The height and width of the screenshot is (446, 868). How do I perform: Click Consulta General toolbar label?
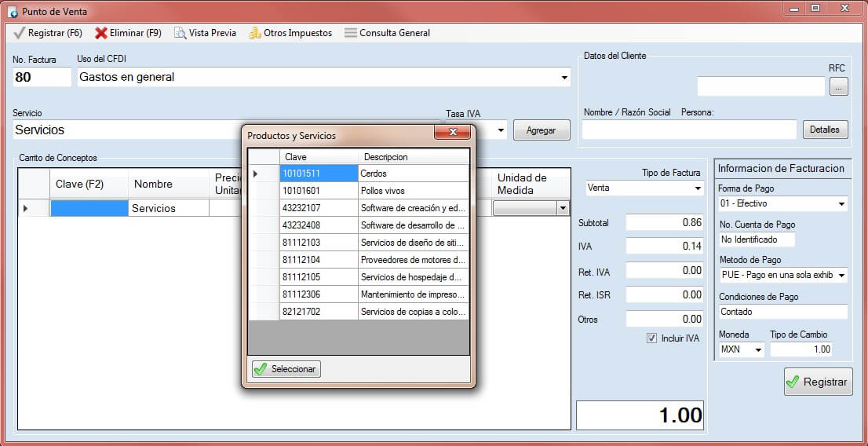pos(395,33)
